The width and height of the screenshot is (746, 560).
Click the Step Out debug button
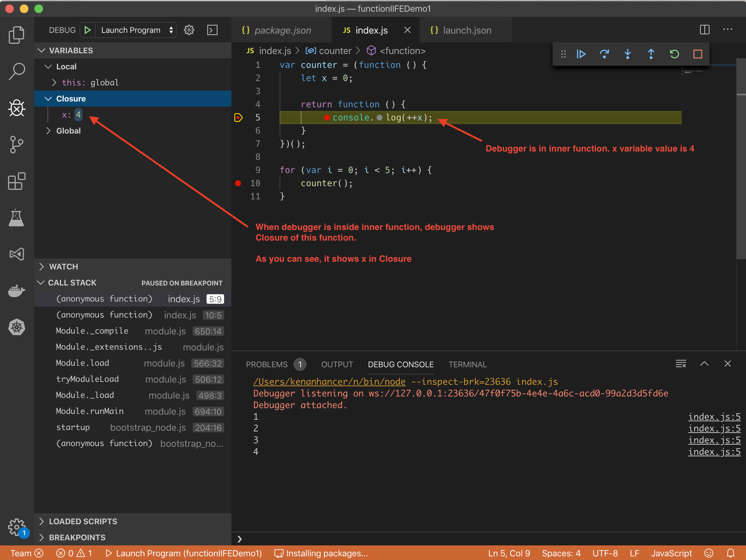pyautogui.click(x=651, y=54)
